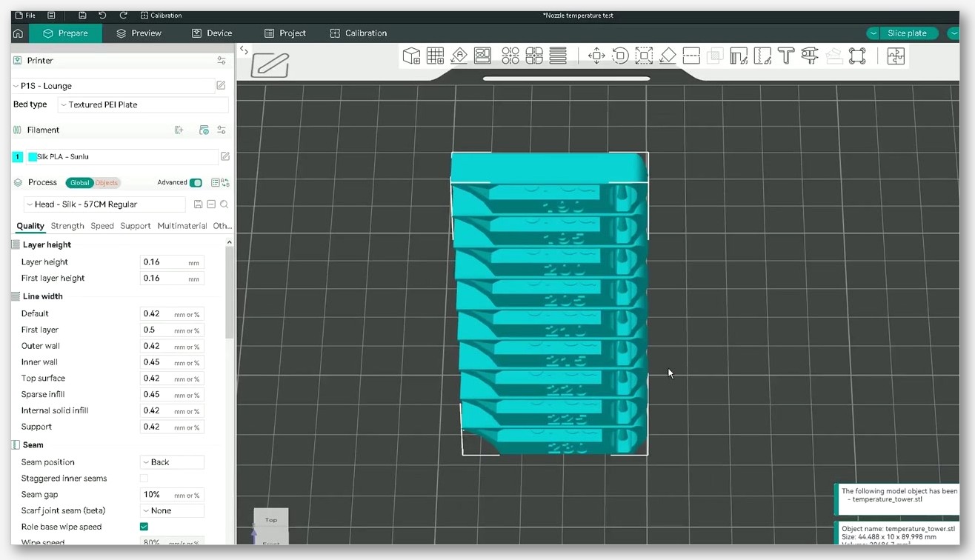Open the P1S - Lounge printer dropdown
This screenshot has height=560, width=975.
113,86
